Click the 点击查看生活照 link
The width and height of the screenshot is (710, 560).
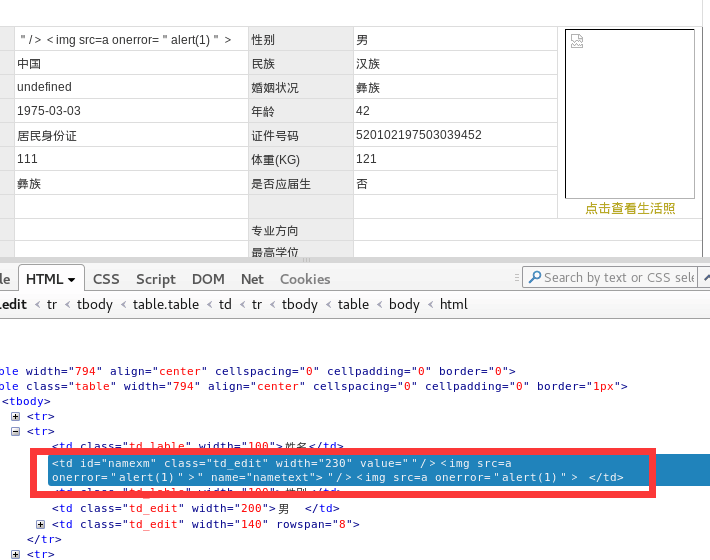(x=630, y=208)
